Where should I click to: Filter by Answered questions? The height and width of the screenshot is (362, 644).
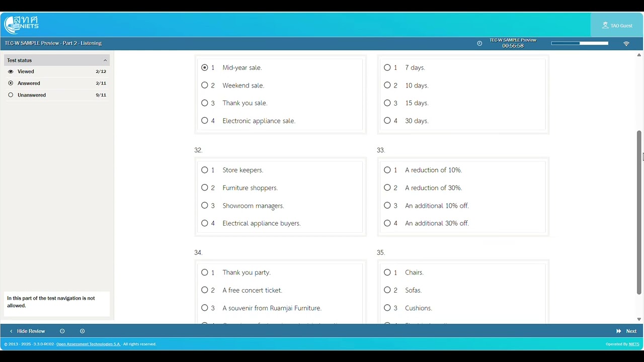point(57,83)
